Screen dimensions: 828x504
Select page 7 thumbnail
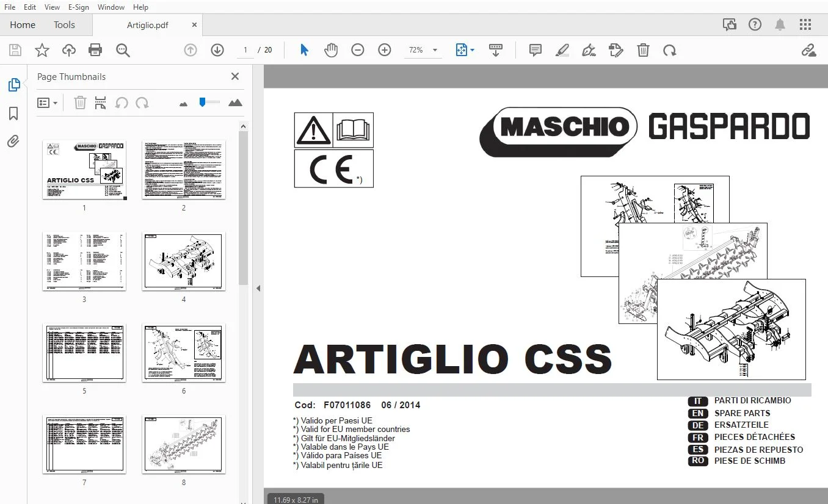point(84,444)
